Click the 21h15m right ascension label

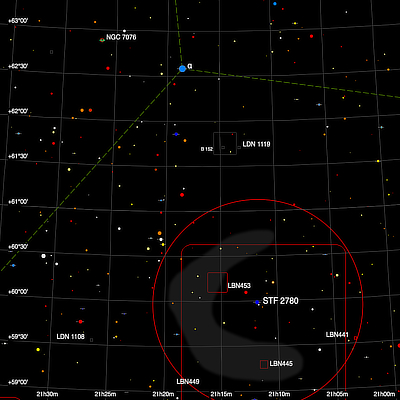(221, 394)
